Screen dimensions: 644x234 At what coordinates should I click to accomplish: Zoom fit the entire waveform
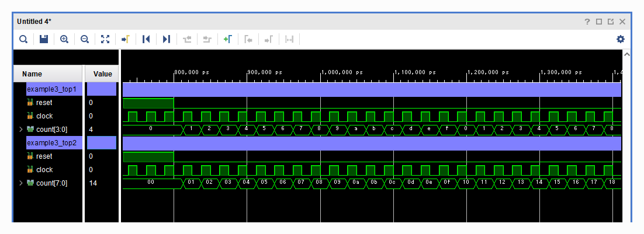106,39
